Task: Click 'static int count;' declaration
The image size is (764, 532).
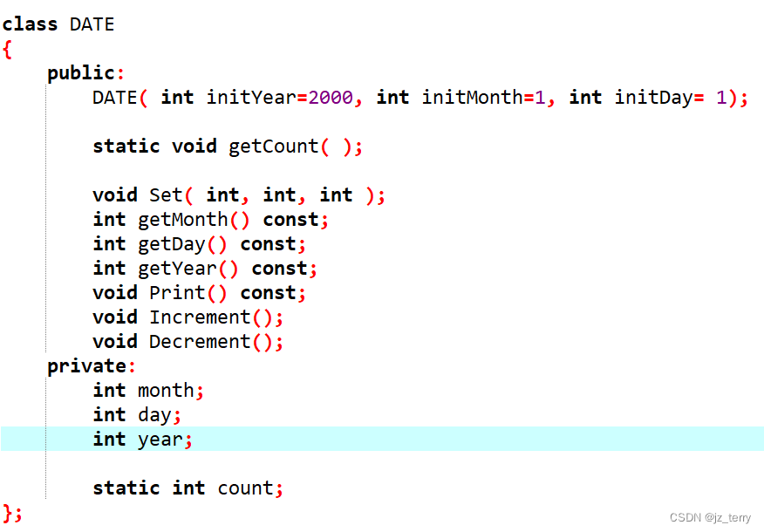Action: [x=188, y=488]
